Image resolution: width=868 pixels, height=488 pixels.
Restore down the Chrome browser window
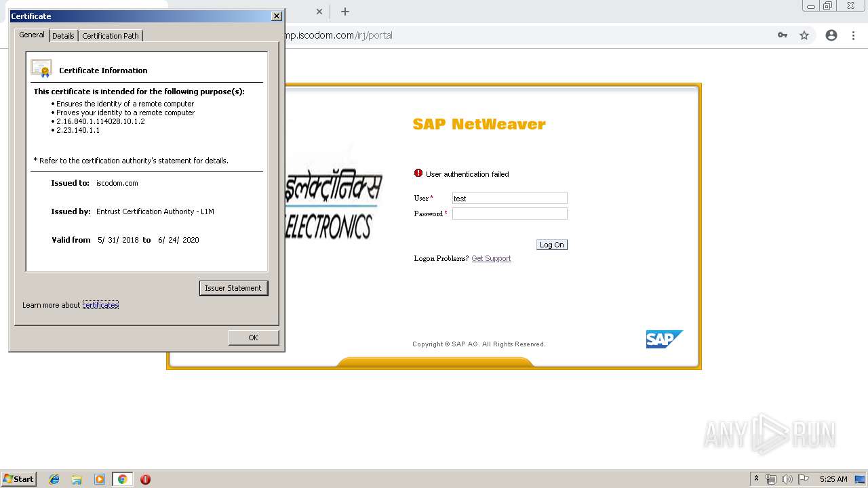coord(827,6)
